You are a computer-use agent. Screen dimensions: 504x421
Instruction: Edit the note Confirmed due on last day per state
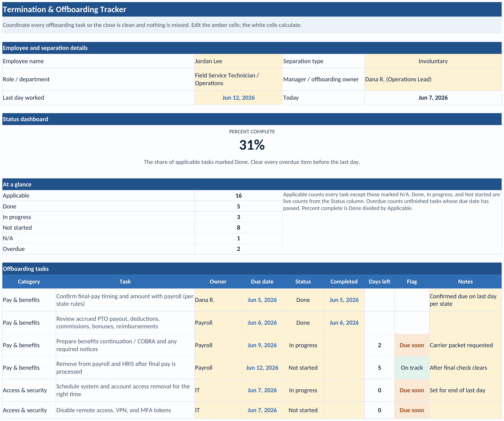pos(465,300)
